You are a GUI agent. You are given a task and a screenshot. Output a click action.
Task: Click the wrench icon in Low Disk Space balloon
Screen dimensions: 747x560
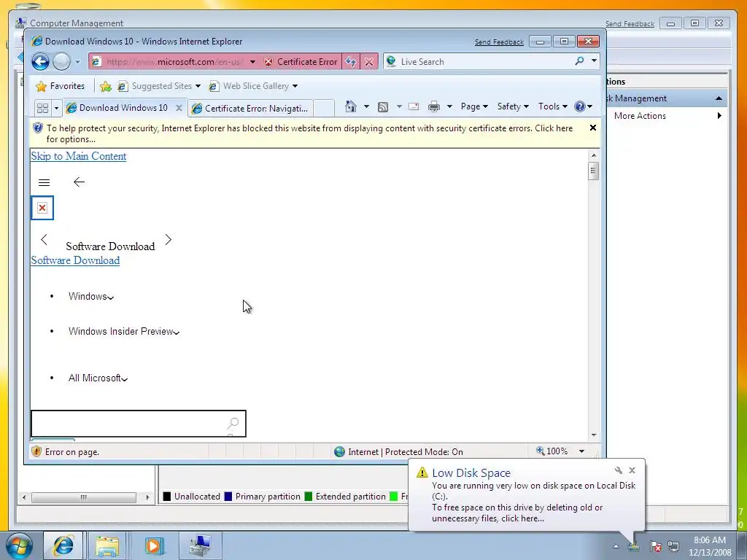[x=619, y=470]
